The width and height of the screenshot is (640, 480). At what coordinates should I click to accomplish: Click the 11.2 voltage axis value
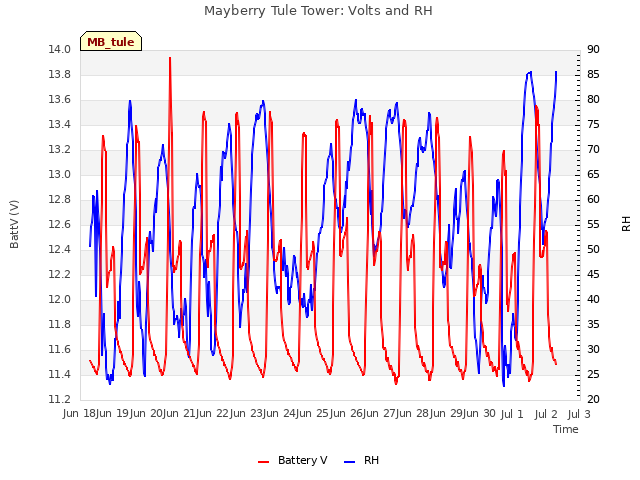60,399
